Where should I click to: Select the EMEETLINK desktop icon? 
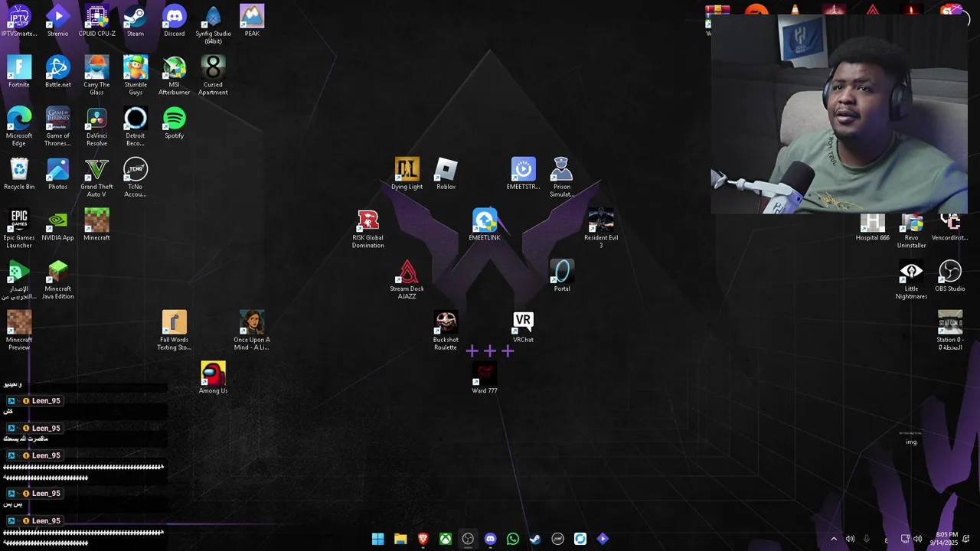(485, 225)
